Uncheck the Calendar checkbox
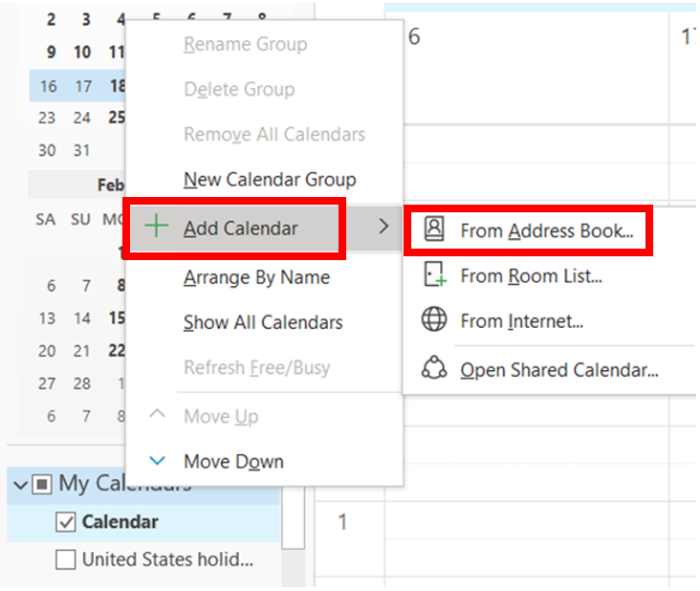Viewport: 700px width, 591px height. pyautogui.click(x=65, y=522)
